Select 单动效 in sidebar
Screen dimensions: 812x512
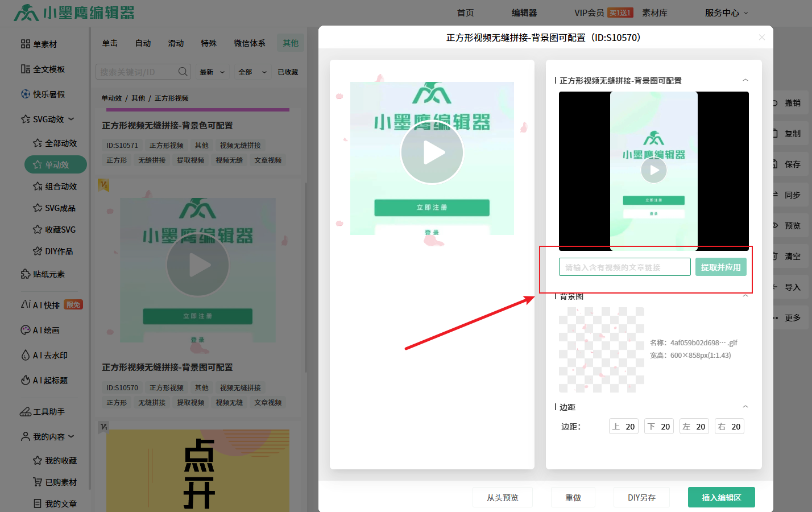pos(55,164)
